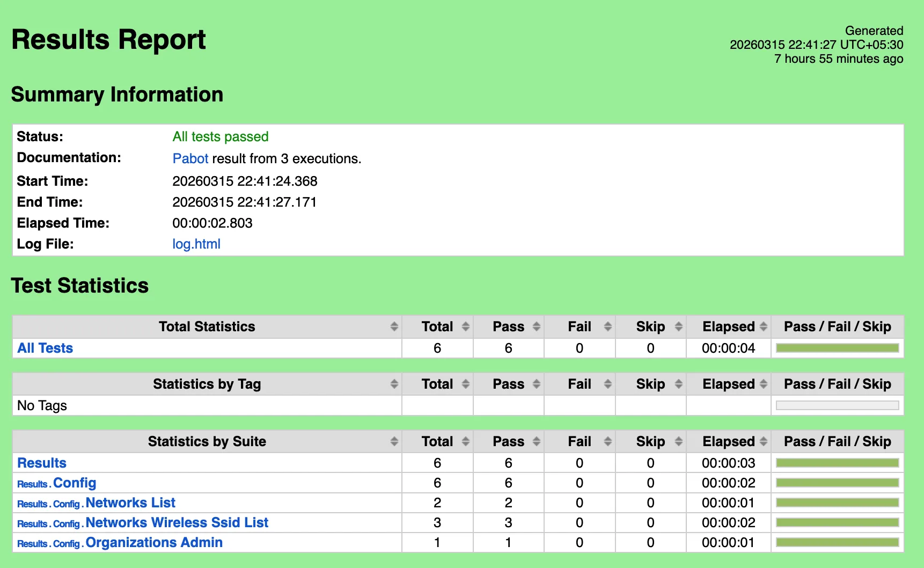Click the Pass/Fail/Skip bar for All Tests

(x=837, y=348)
